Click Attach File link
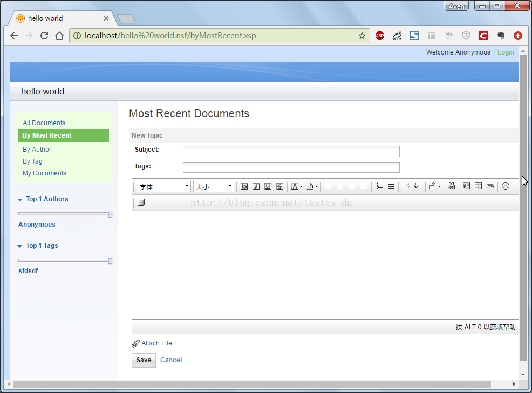532x393 pixels. click(156, 343)
